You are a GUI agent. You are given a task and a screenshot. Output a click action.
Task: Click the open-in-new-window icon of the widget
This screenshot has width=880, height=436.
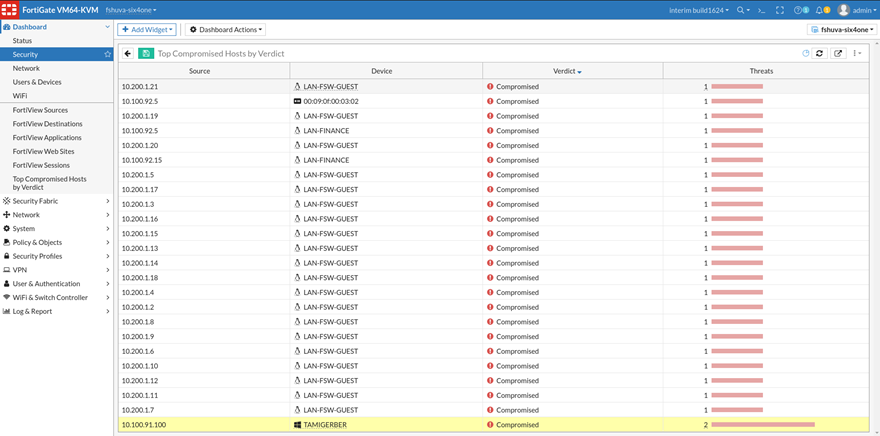(838, 53)
